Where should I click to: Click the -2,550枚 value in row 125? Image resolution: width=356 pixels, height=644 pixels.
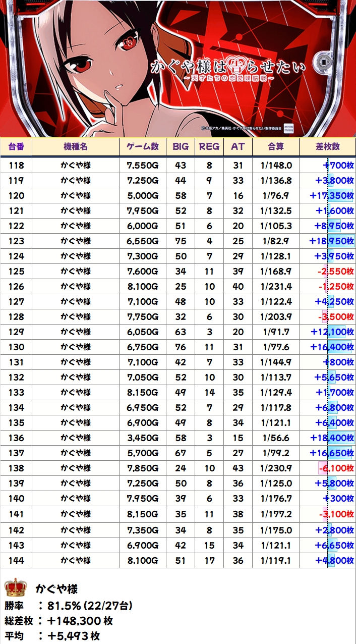coord(336,272)
